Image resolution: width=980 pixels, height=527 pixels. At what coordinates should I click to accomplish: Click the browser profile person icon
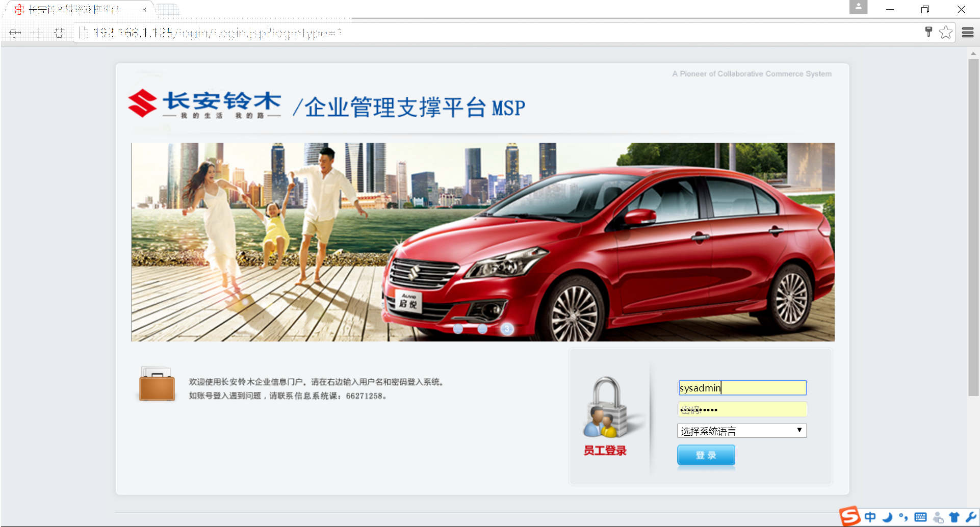pos(858,7)
